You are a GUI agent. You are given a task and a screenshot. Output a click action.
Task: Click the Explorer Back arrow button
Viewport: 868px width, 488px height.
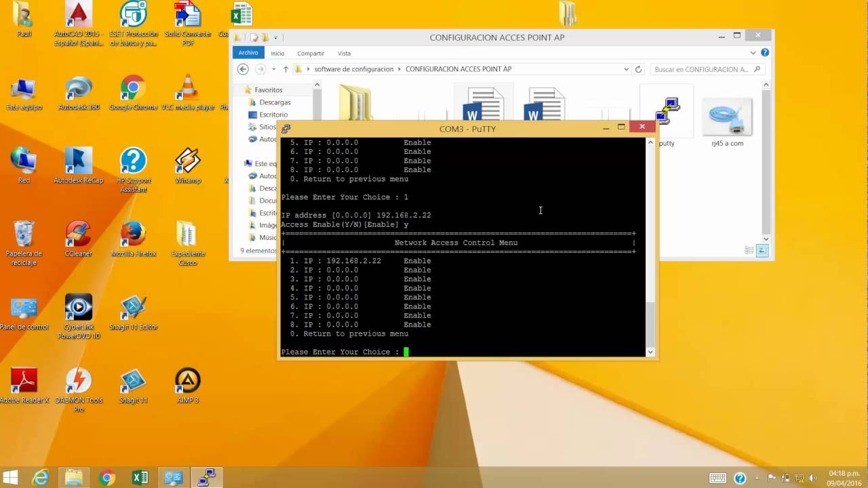[x=243, y=69]
